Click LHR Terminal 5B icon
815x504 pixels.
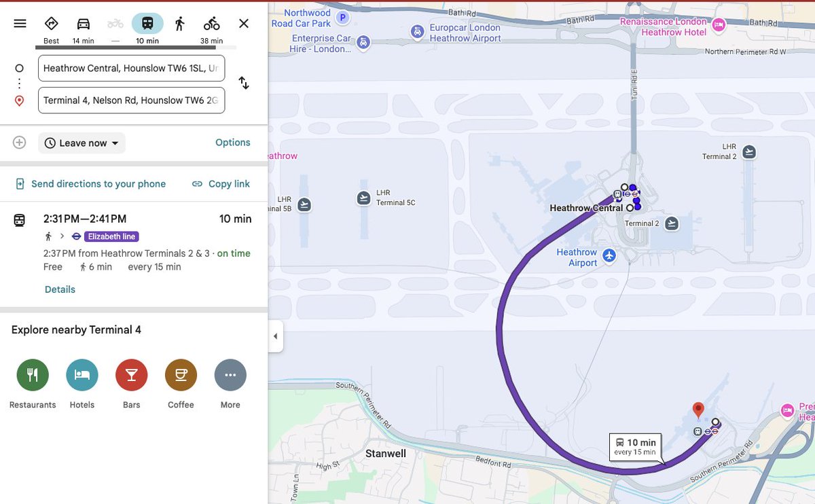click(304, 204)
